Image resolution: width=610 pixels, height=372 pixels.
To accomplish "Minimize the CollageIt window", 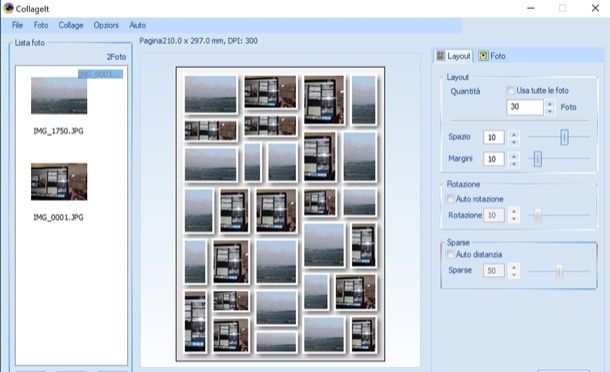I will (x=531, y=8).
